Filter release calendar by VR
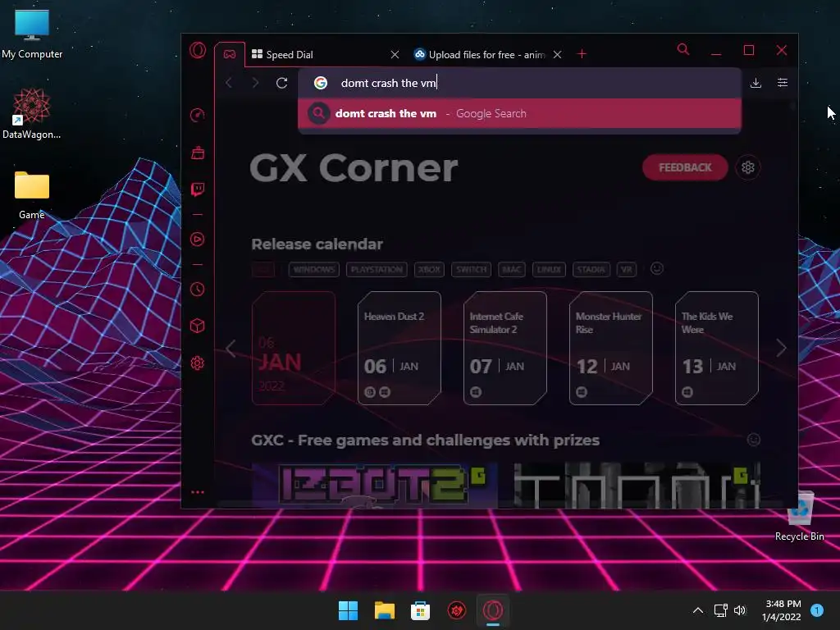840x630 pixels. coord(626,269)
